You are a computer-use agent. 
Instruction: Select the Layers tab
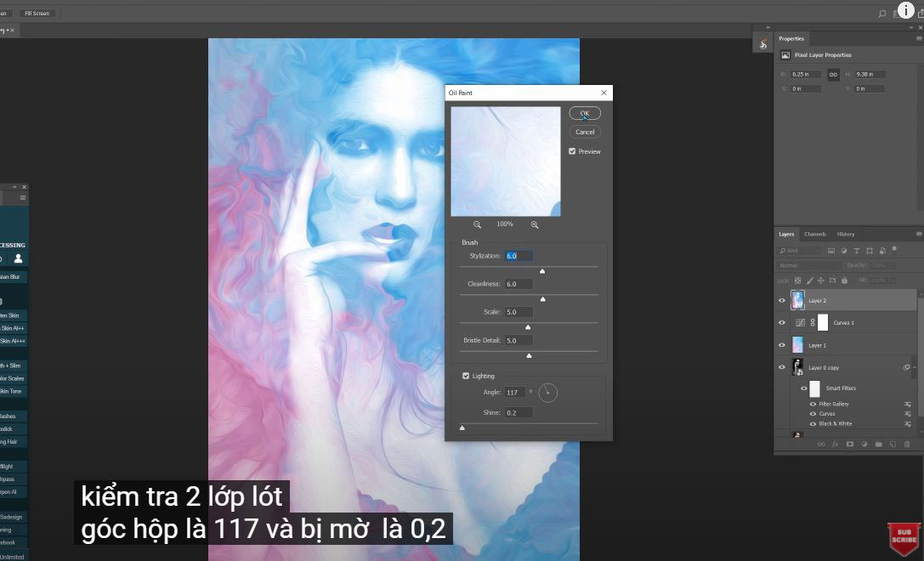click(786, 234)
